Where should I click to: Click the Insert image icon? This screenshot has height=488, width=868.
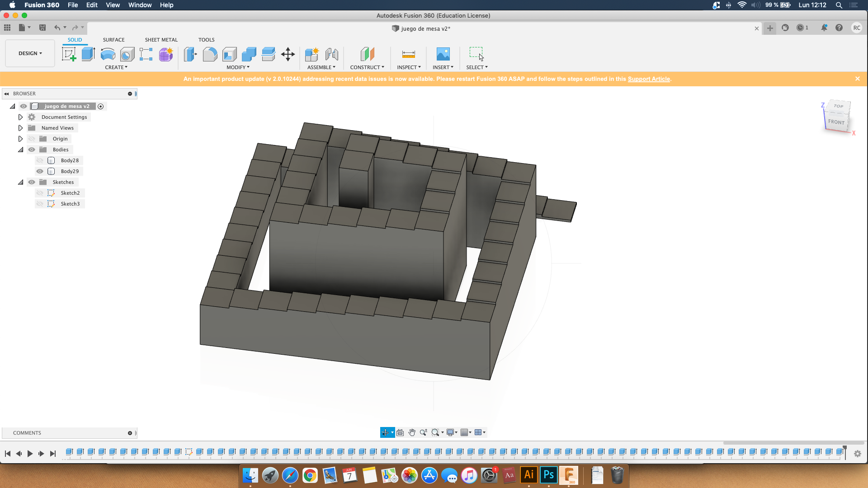pyautogui.click(x=443, y=54)
